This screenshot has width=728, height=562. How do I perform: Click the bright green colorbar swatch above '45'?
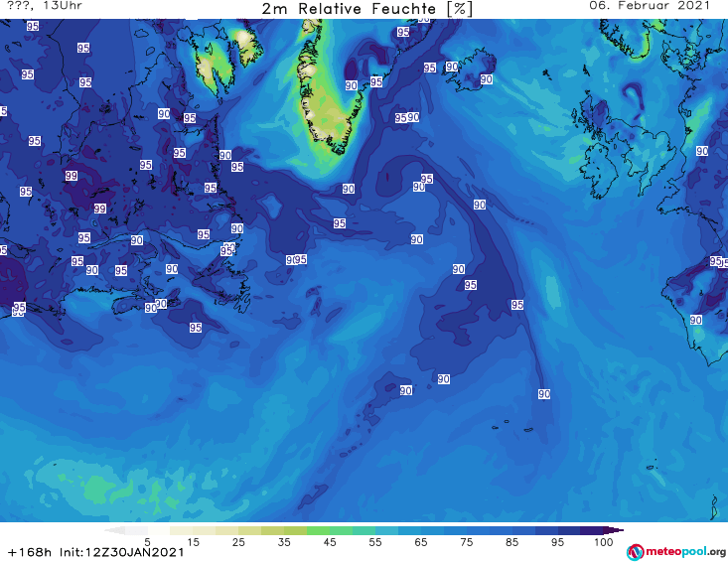[318, 530]
